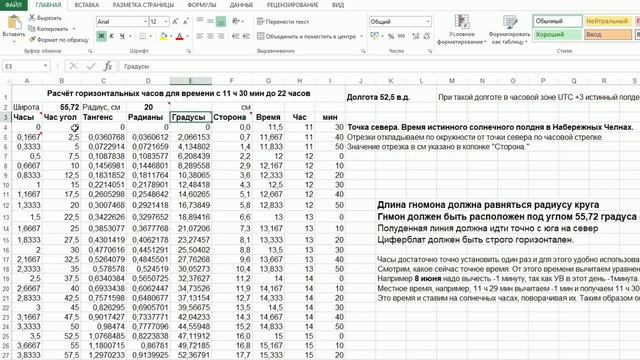Click the accounting currency format icon
The image size is (640, 360).
[374, 36]
